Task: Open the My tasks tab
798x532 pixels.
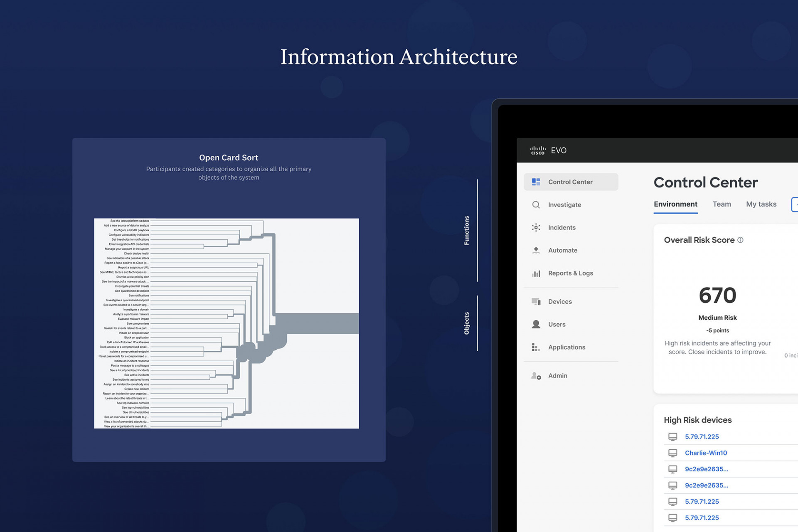Action: point(761,204)
